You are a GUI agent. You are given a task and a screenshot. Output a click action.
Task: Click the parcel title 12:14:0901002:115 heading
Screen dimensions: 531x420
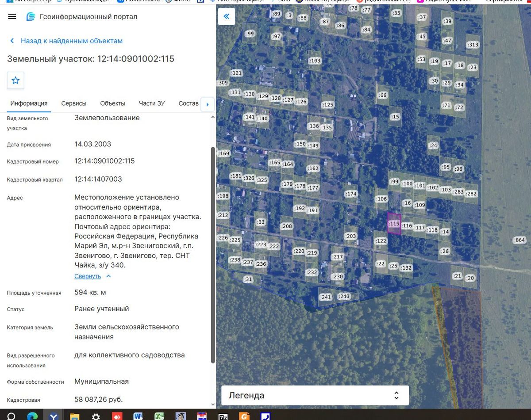coord(91,59)
